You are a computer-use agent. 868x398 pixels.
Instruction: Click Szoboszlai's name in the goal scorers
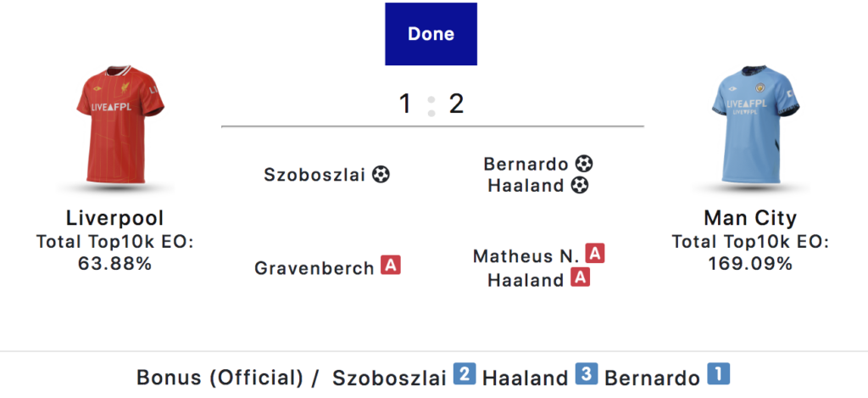[x=314, y=175]
